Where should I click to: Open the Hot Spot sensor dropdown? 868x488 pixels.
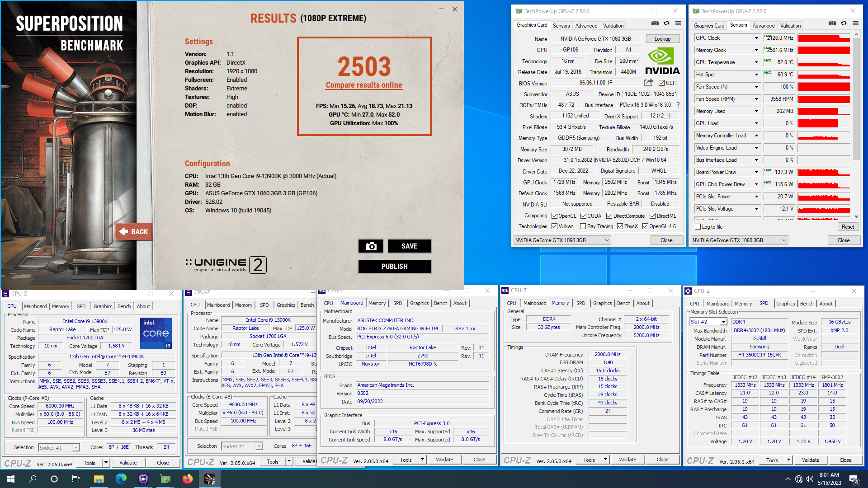[x=756, y=75]
